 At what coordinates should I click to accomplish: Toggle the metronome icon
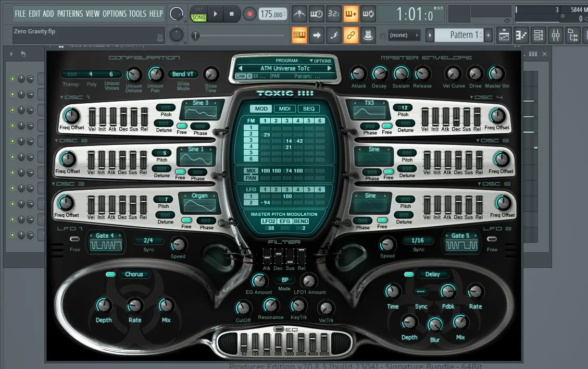(299, 14)
